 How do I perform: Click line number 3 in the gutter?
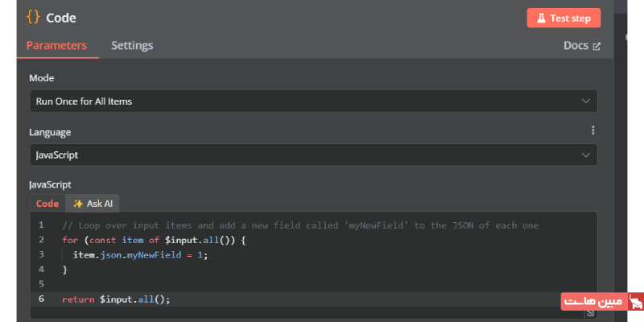[x=41, y=254]
